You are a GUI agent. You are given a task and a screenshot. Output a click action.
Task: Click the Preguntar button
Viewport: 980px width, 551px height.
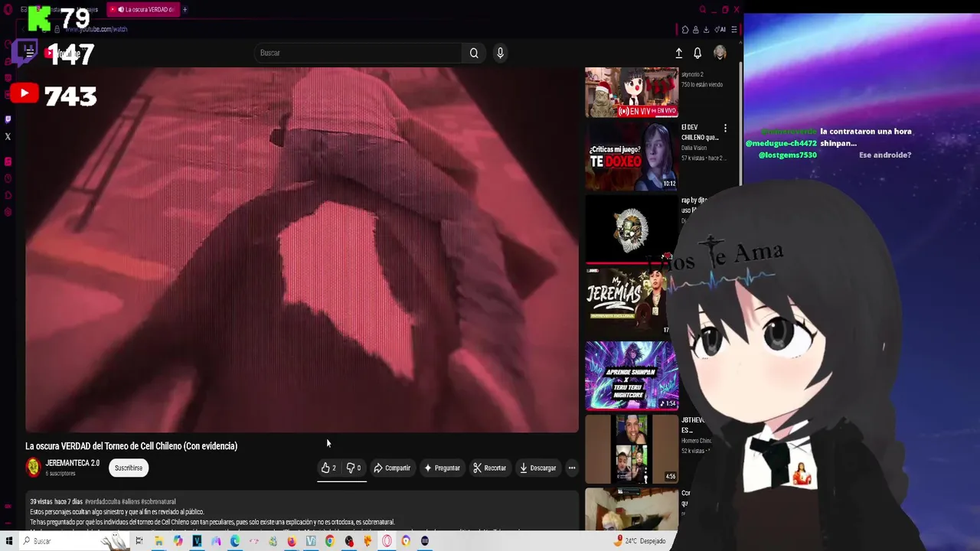[x=442, y=468]
